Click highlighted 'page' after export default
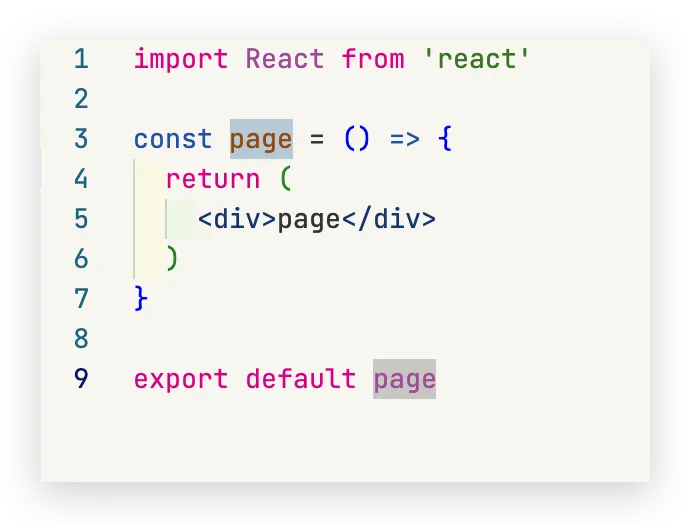Screen dimensions: 690x522 [404, 379]
